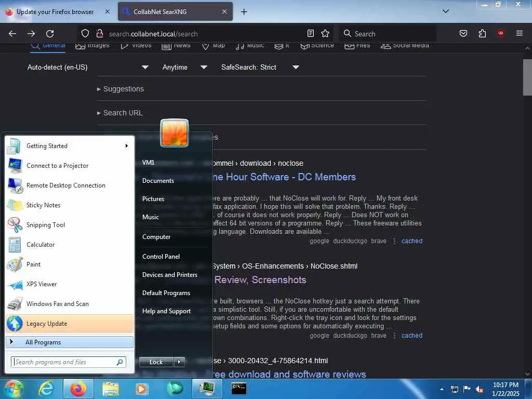Open the Anytime time range dropdown
The image size is (532, 399).
pos(184,67)
